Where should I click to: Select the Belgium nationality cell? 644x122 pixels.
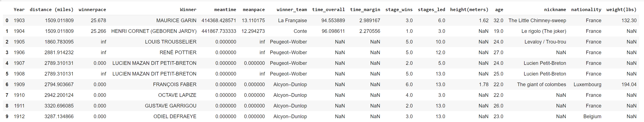[x=592, y=116]
